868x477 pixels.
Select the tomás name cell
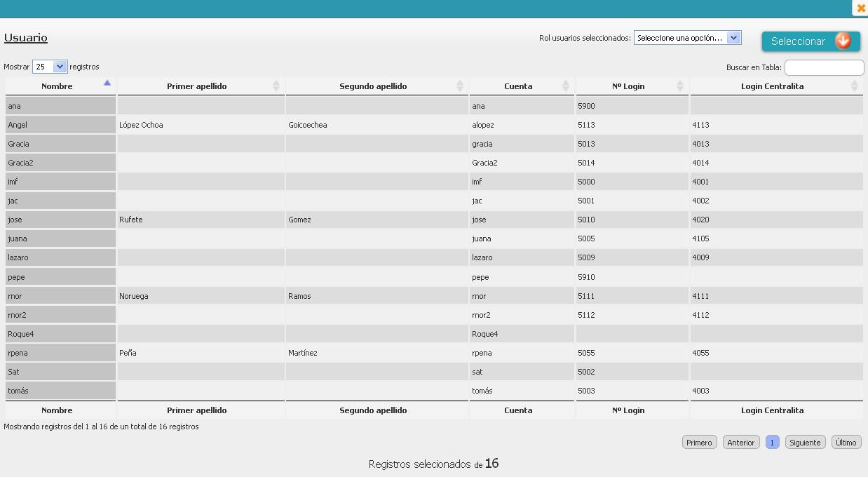(60, 391)
